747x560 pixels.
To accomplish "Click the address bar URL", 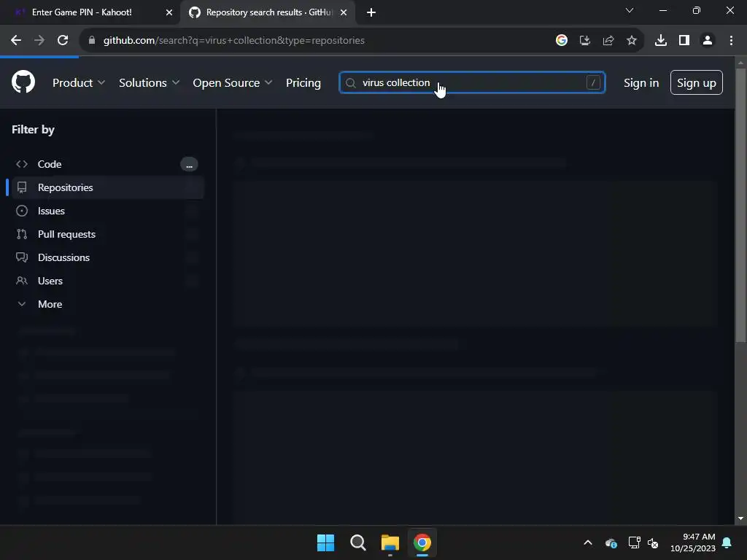I will click(x=234, y=41).
